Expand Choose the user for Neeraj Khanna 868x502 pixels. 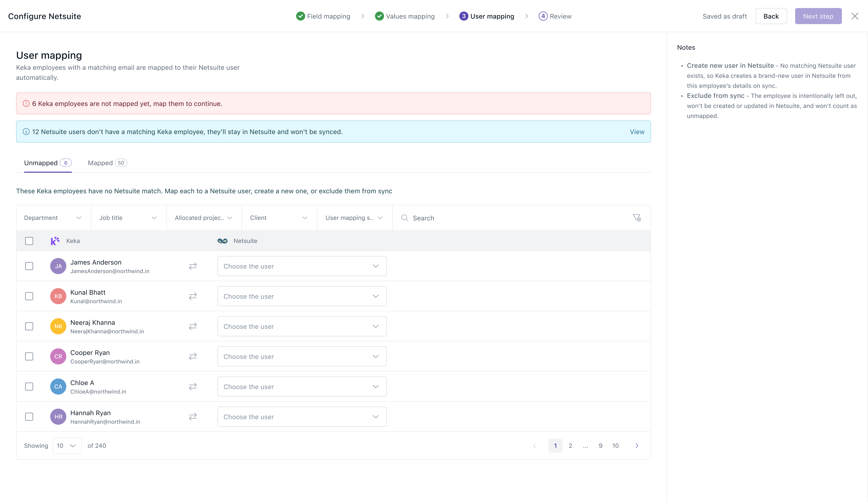tap(302, 326)
